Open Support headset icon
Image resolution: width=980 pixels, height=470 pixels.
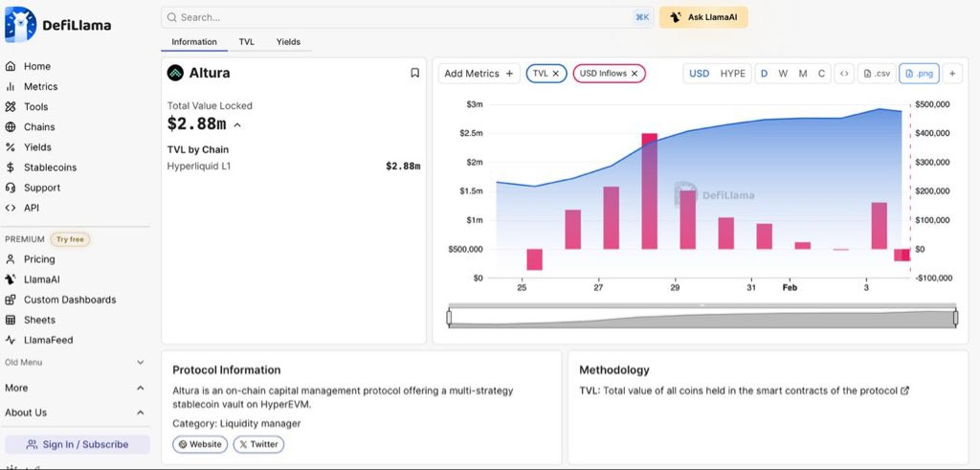point(10,188)
